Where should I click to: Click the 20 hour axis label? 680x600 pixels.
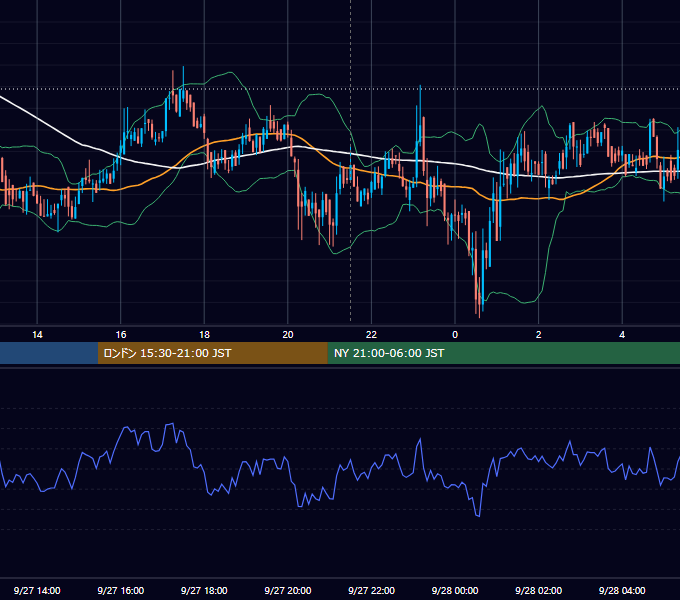pyautogui.click(x=288, y=335)
